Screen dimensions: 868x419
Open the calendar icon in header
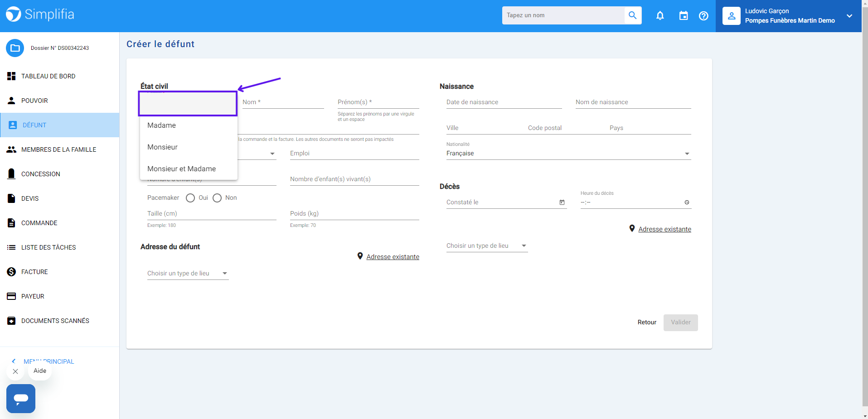point(684,16)
